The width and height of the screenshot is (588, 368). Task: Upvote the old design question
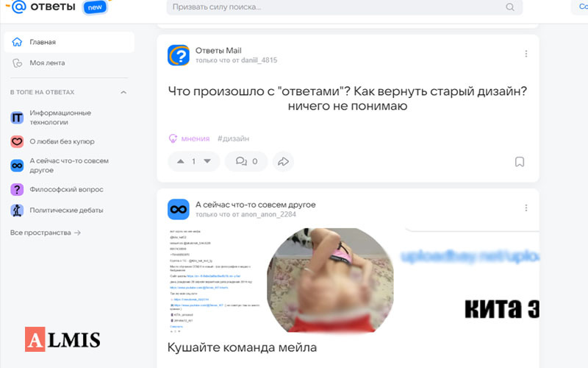[180, 161]
